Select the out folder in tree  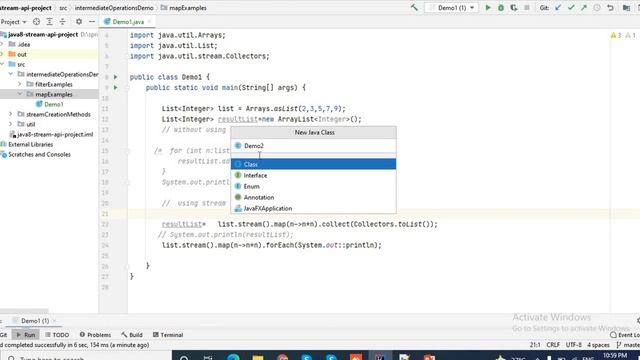[x=22, y=54]
